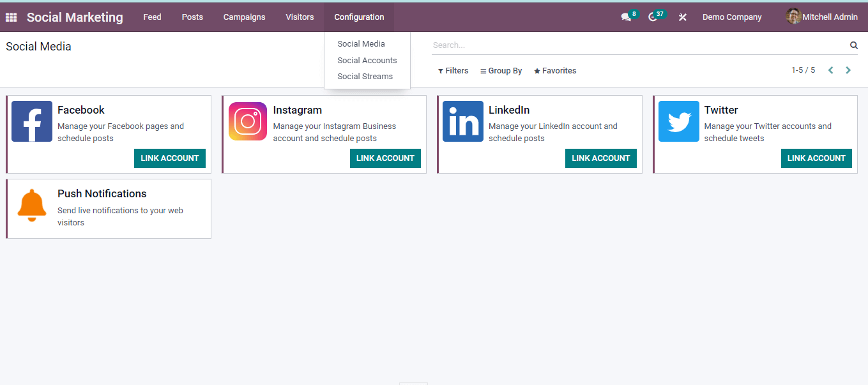Open the Feed section
This screenshot has height=385, width=868.
[x=152, y=17]
